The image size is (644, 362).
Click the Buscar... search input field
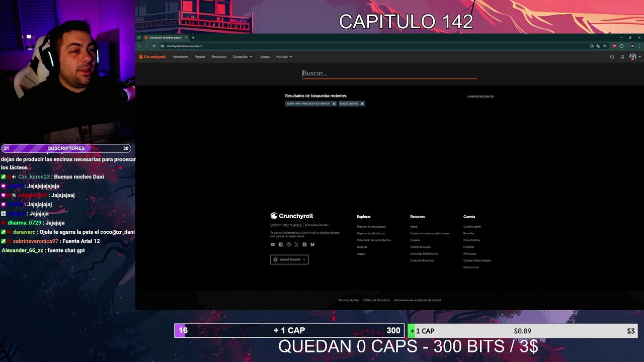(389, 73)
